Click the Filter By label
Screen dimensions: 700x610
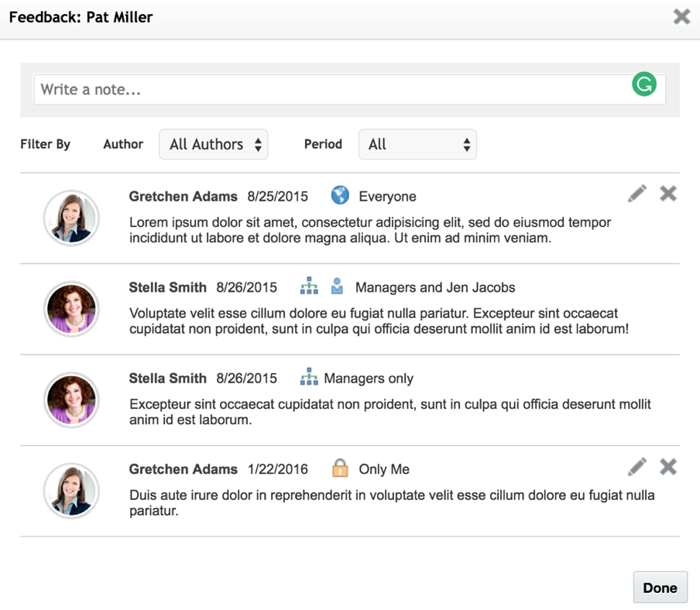click(x=46, y=144)
